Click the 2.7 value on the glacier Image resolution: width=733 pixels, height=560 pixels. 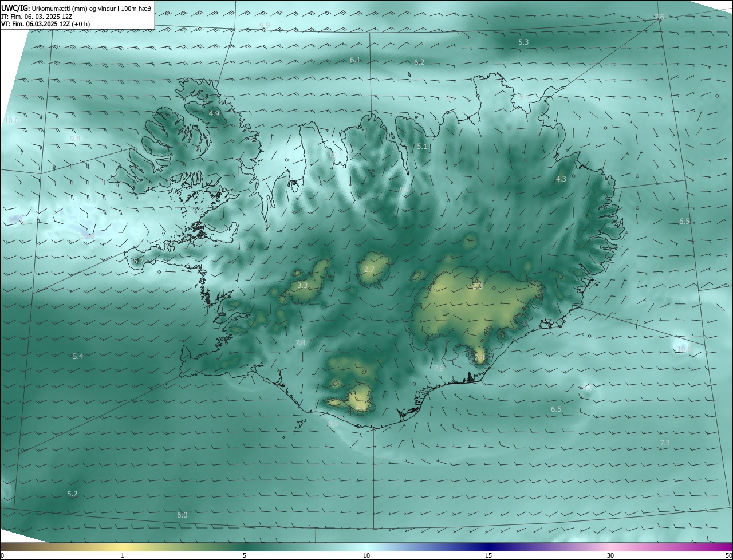pos(369,270)
